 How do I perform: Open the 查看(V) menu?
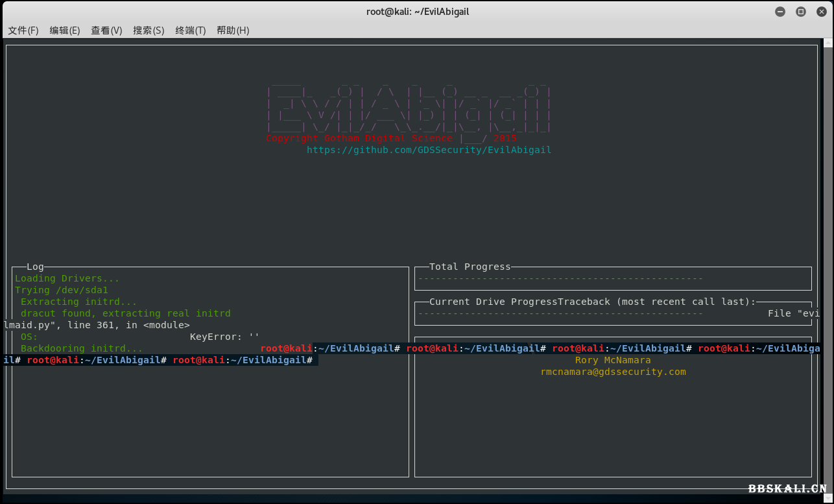[106, 30]
